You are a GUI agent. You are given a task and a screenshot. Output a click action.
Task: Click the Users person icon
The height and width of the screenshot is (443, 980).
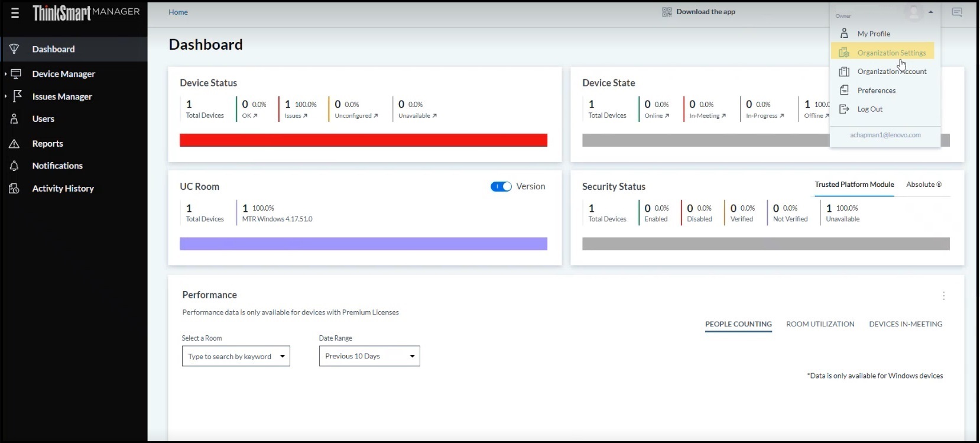click(x=14, y=119)
